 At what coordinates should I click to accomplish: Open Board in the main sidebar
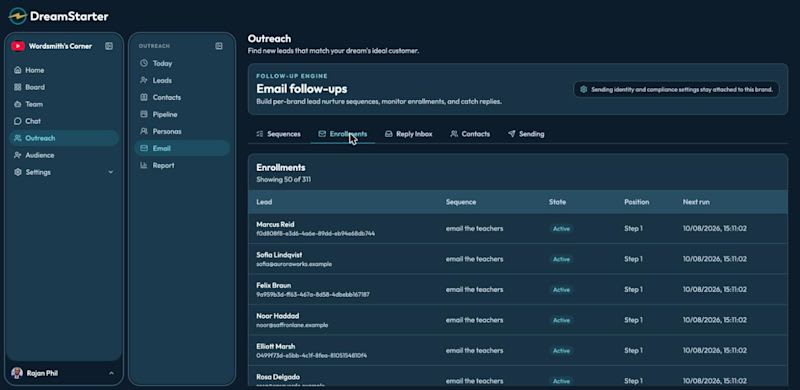coord(64,87)
